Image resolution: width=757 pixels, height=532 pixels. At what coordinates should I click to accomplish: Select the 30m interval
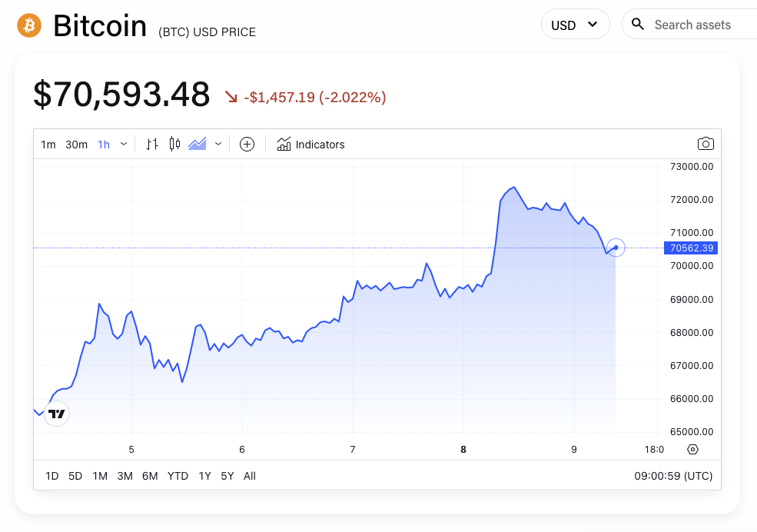[76, 144]
